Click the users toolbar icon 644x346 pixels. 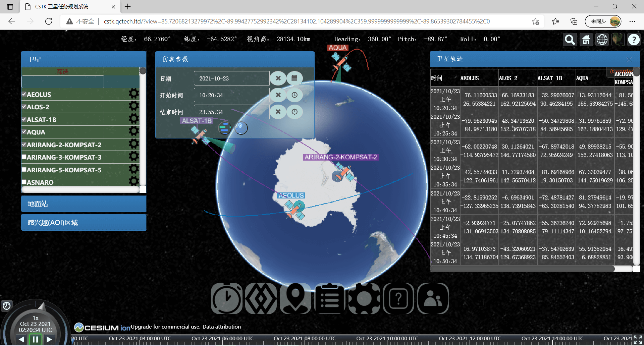(433, 298)
